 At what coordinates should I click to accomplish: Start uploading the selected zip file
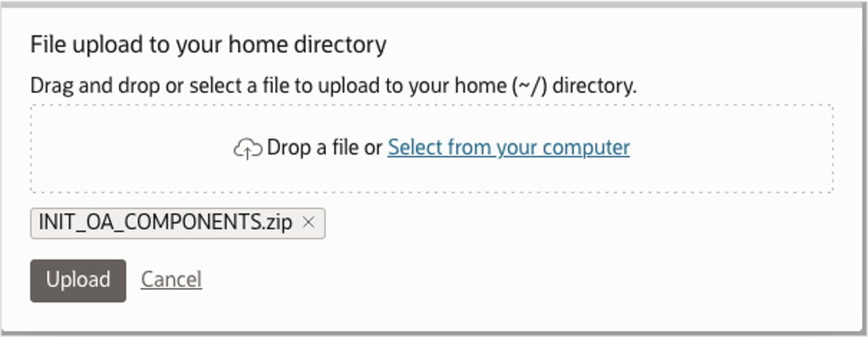pos(78,280)
